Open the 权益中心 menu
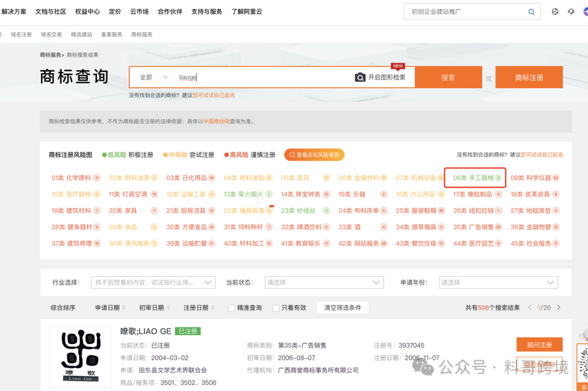 pyautogui.click(x=87, y=11)
